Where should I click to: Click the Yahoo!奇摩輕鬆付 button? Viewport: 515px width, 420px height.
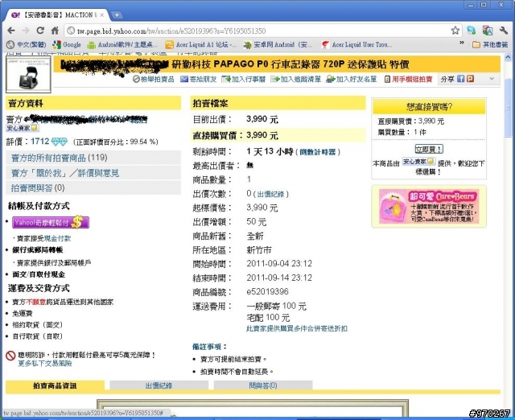[x=51, y=222]
